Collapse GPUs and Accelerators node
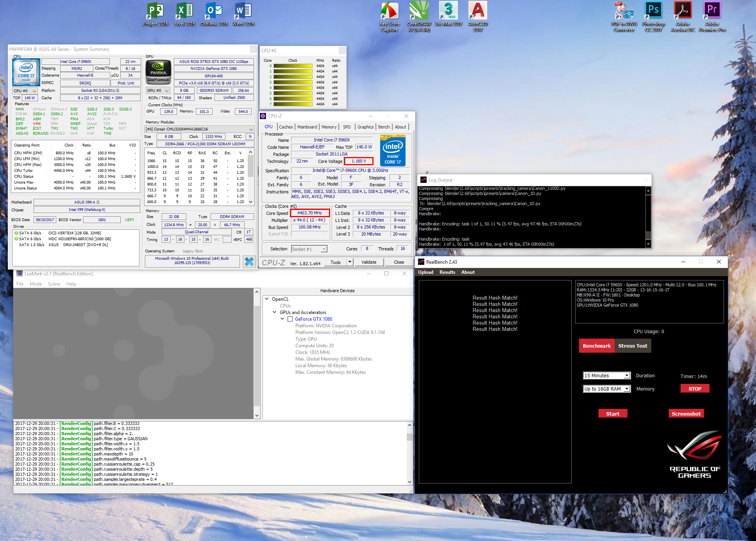 [x=275, y=312]
